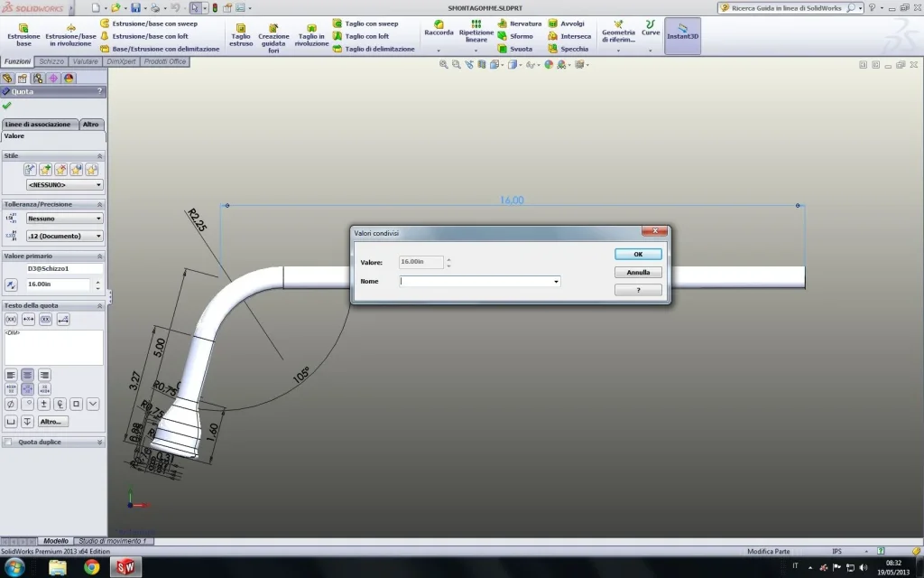Open the Nome dropdown in Valori condivisi dialog
This screenshot has height=578, width=924.
[556, 282]
